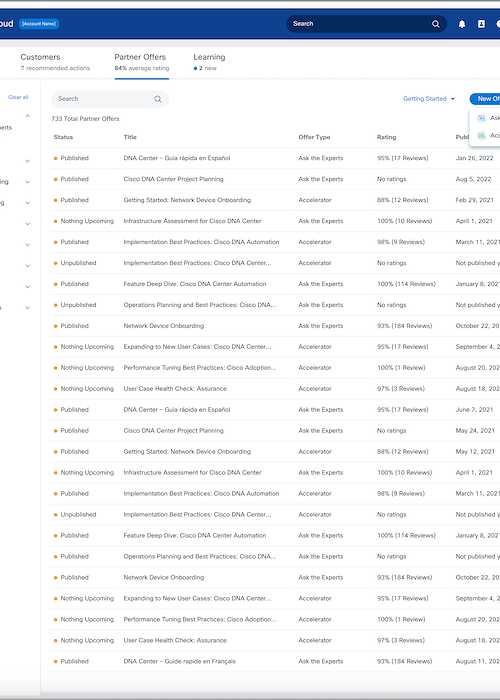Select the Partner Offers tab
The width and height of the screenshot is (500, 700).
[x=142, y=62]
